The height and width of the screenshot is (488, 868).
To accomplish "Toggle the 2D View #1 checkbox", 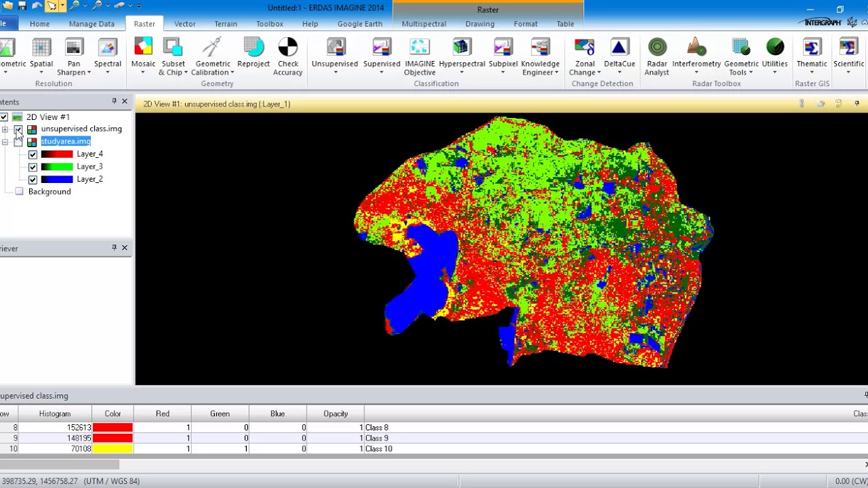I will pos(4,117).
